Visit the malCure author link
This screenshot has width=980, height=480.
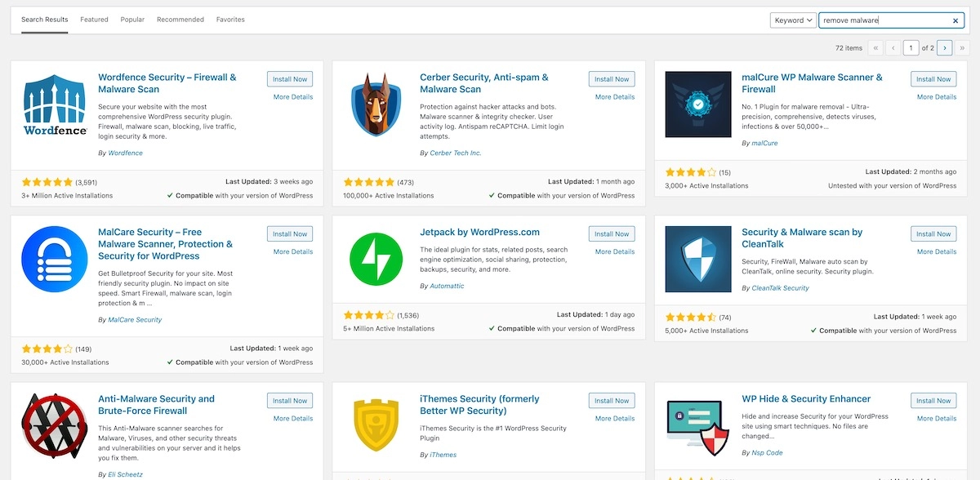point(764,144)
